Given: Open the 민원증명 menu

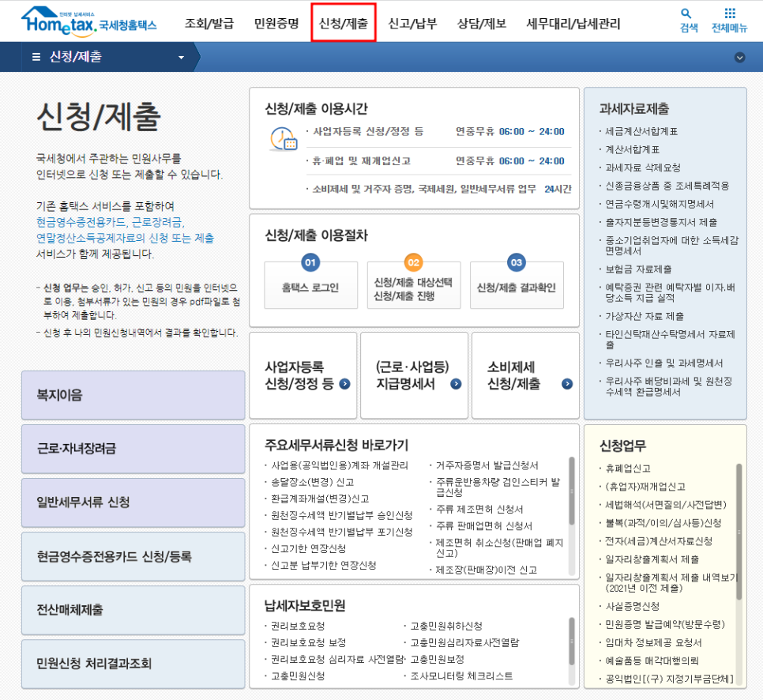Looking at the screenshot, I should click(276, 24).
